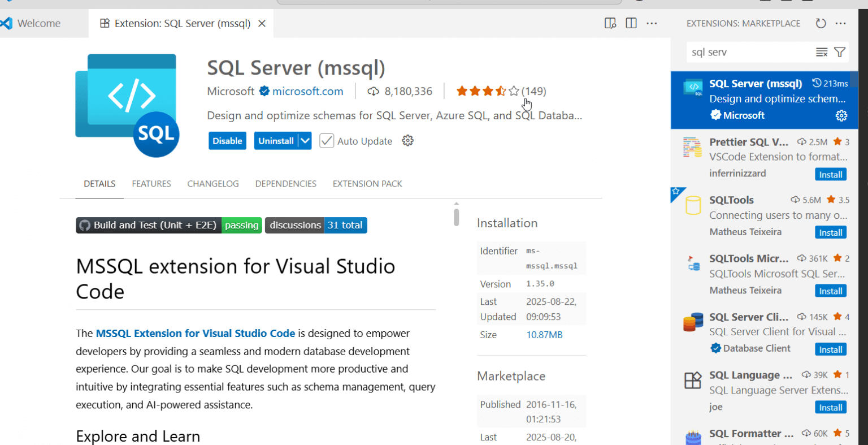Switch to the CHANGELOG tab

click(x=213, y=184)
